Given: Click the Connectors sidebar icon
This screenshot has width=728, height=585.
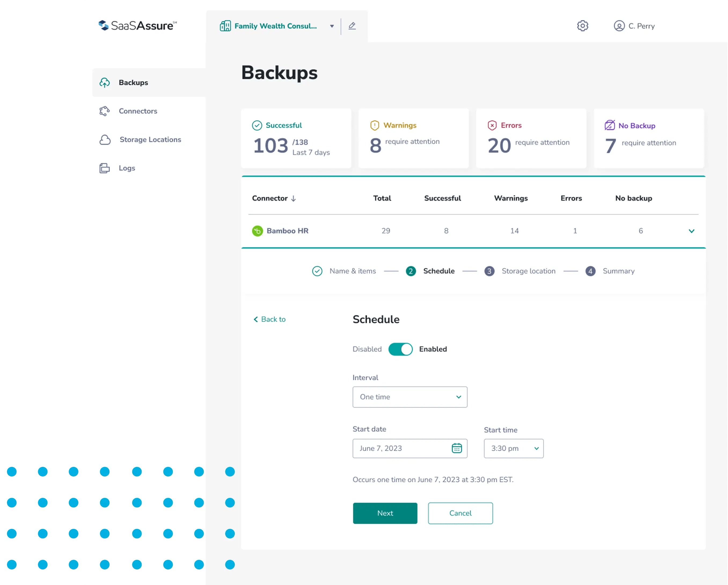Looking at the screenshot, I should (105, 111).
